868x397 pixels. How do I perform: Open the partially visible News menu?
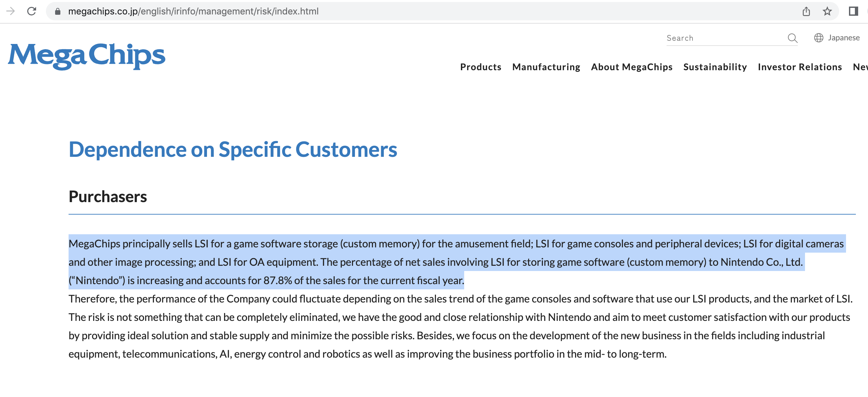pyautogui.click(x=860, y=67)
